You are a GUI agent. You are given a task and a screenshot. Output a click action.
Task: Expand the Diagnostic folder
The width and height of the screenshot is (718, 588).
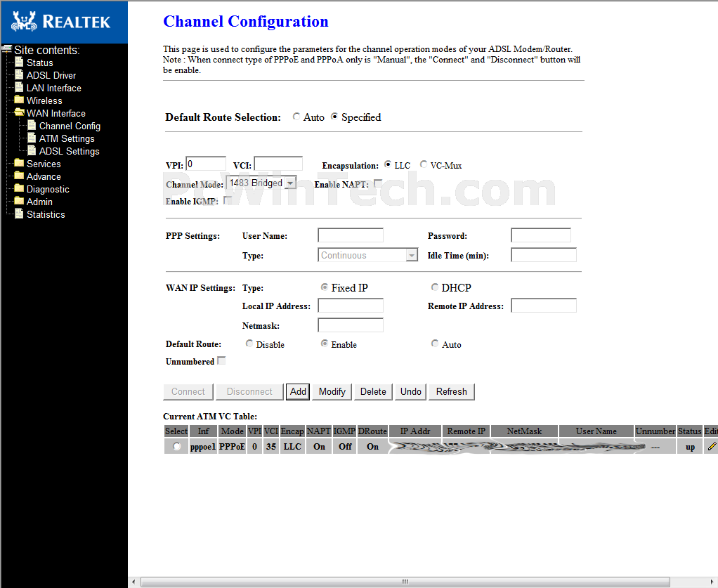[x=48, y=189]
